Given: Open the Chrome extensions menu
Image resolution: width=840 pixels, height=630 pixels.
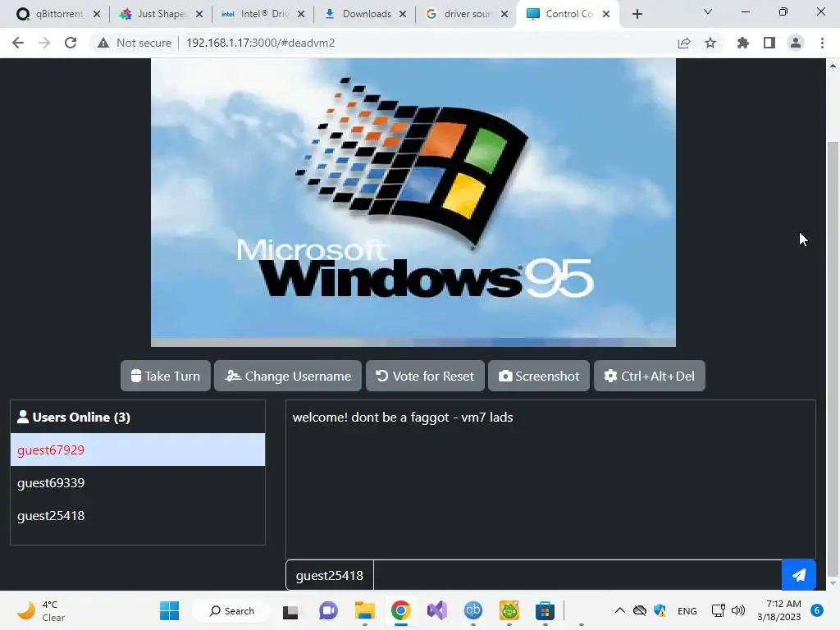Looking at the screenshot, I should click(742, 43).
